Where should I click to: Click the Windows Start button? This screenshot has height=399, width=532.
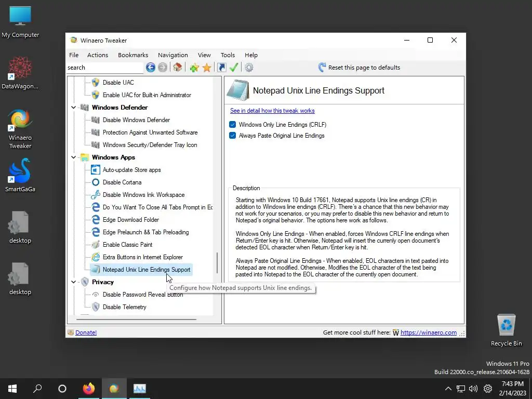(x=12, y=389)
